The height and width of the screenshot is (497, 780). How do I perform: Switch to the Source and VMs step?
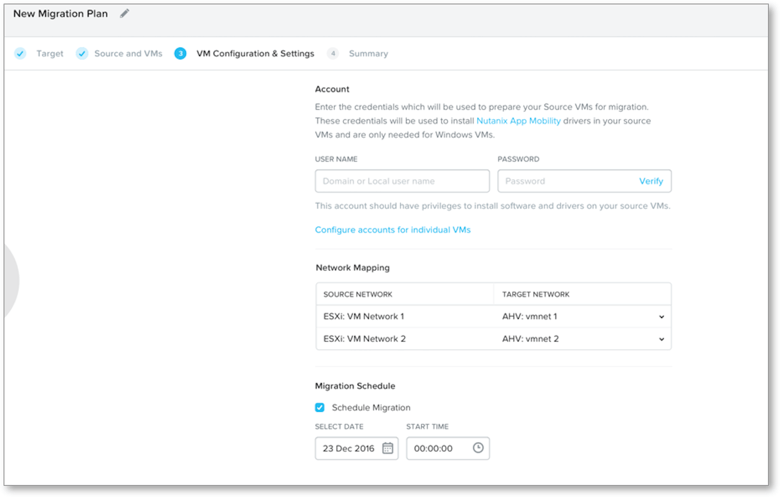coord(128,54)
